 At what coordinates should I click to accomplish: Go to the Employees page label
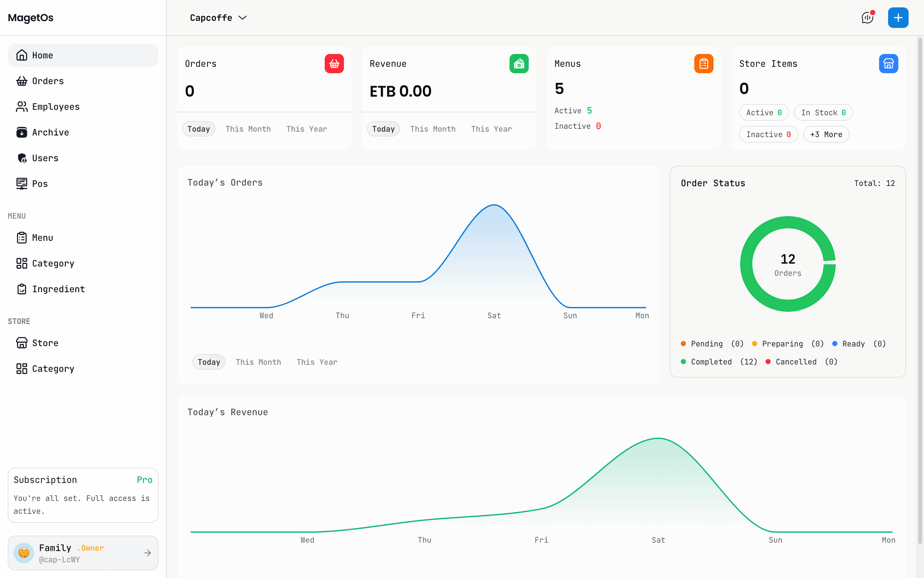click(56, 107)
